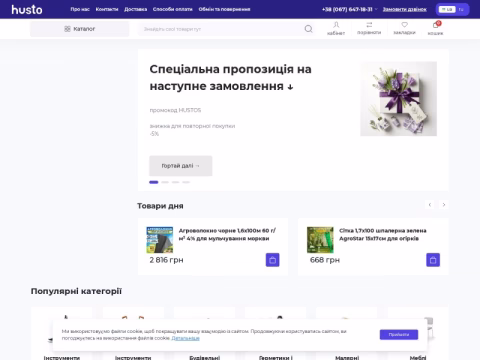Screen dimensions: 480x360
Task: Click Спеціальна пропозиція banner heading
Action: pyautogui.click(x=230, y=78)
